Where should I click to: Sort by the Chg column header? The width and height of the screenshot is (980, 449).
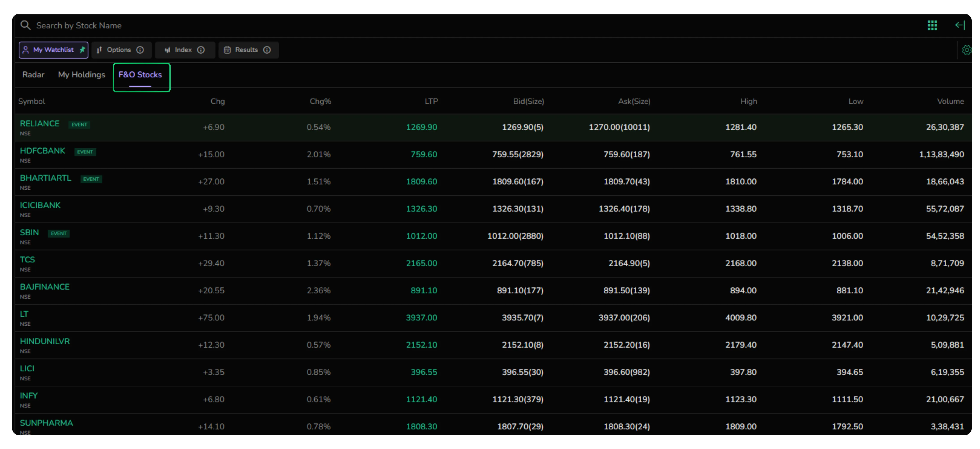point(218,101)
